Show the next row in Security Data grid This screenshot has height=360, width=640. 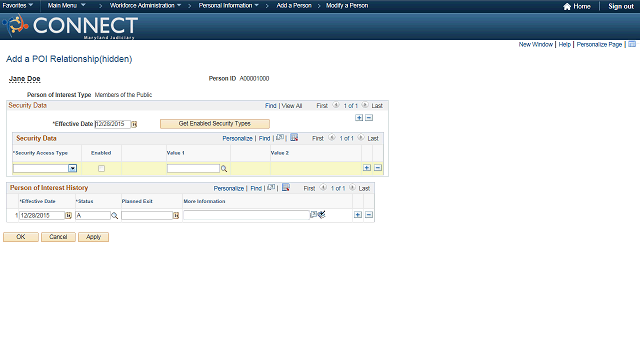(361, 138)
